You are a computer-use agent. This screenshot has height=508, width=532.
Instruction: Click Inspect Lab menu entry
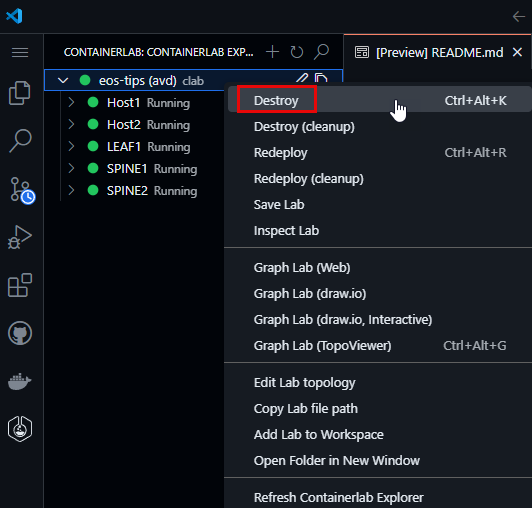(379, 231)
